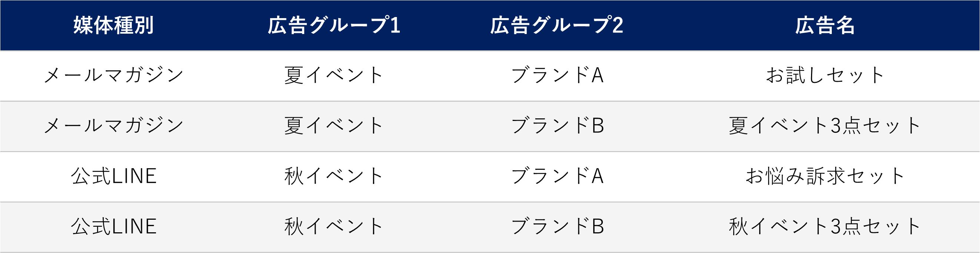Select 公式LINE in the third row
This screenshot has width=980, height=253.
(x=113, y=176)
